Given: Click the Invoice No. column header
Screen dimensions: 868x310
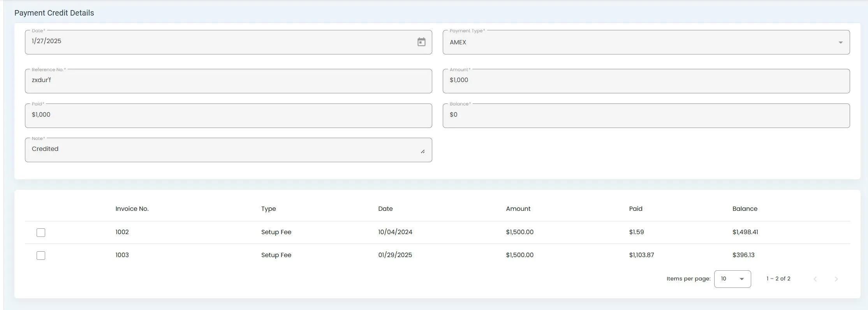Looking at the screenshot, I should pyautogui.click(x=132, y=209).
